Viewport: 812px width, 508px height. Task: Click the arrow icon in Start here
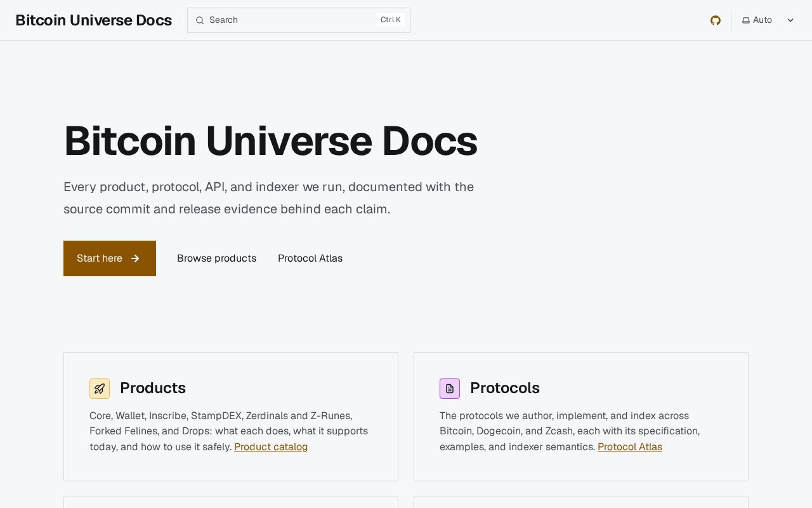click(135, 258)
